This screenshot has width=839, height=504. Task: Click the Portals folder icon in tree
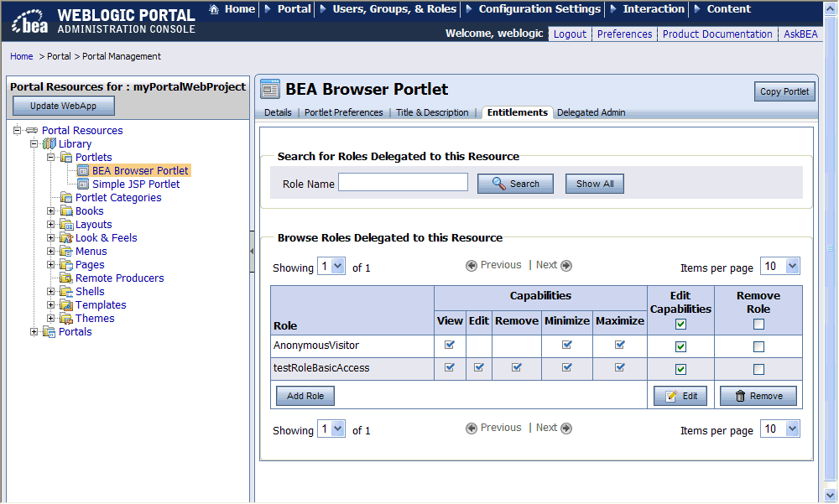(x=50, y=332)
